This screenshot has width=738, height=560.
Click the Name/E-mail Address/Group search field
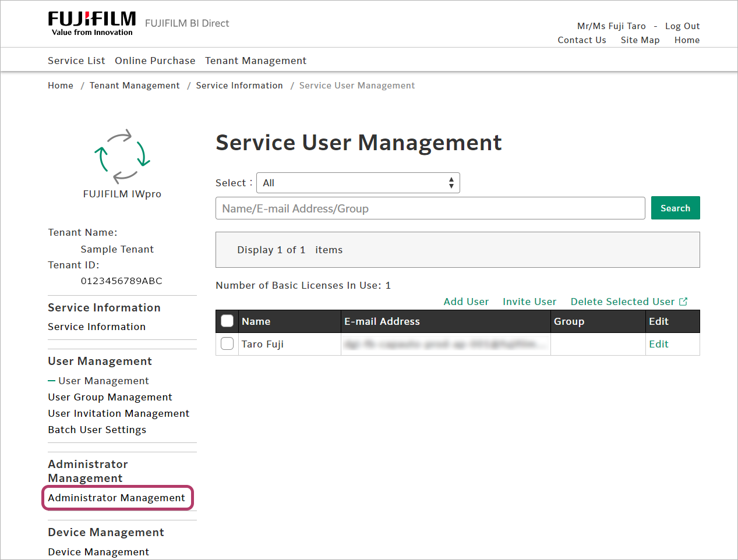pyautogui.click(x=430, y=208)
